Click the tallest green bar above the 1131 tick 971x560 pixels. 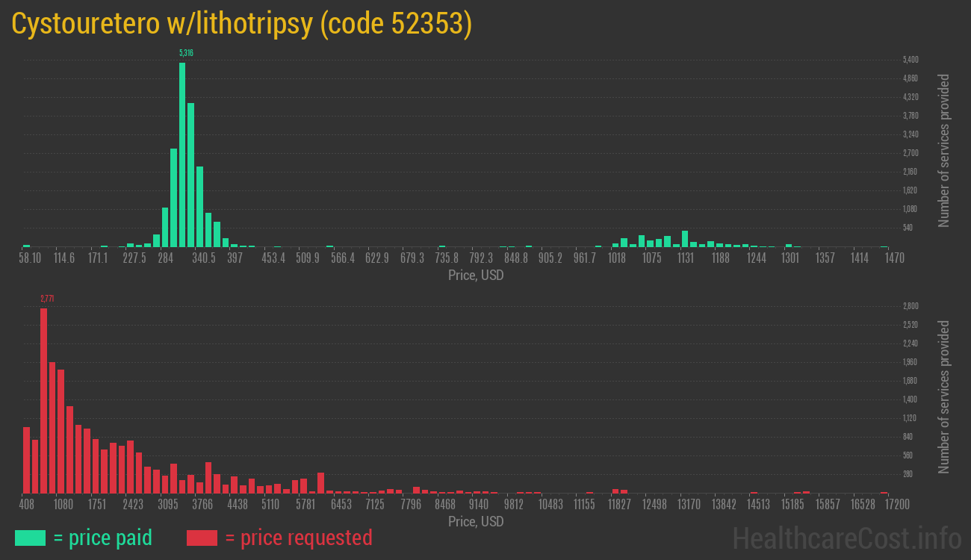(685, 239)
